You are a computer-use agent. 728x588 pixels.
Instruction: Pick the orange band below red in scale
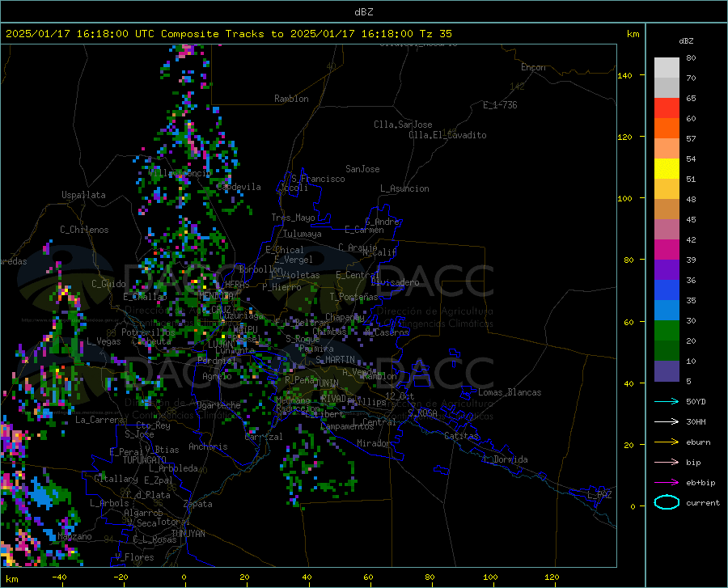coord(667,129)
